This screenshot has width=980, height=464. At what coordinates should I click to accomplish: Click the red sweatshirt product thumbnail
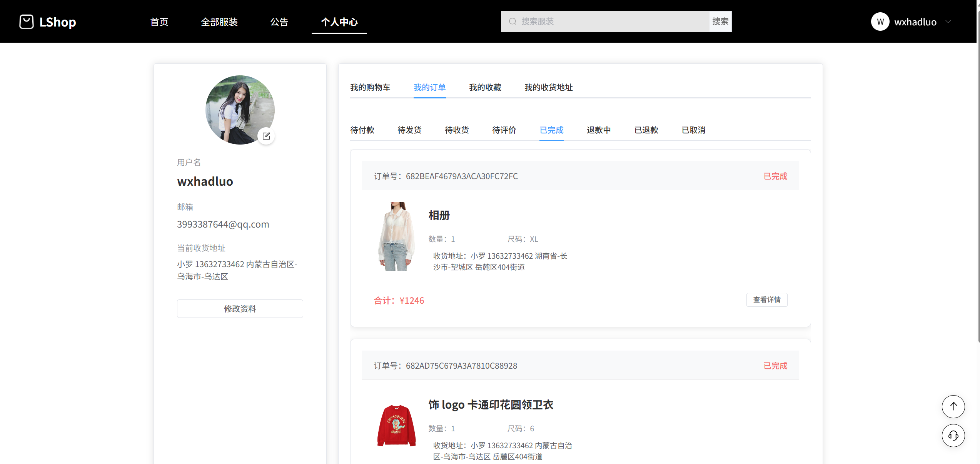(x=396, y=426)
